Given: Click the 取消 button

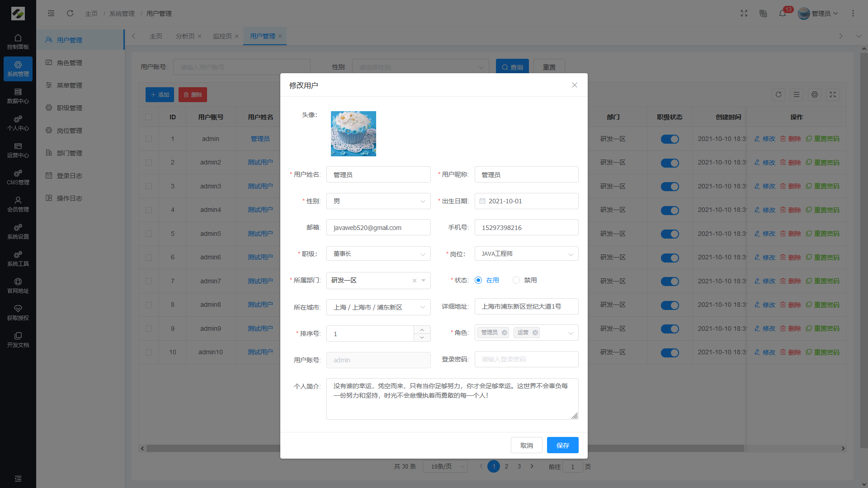Looking at the screenshot, I should [526, 445].
